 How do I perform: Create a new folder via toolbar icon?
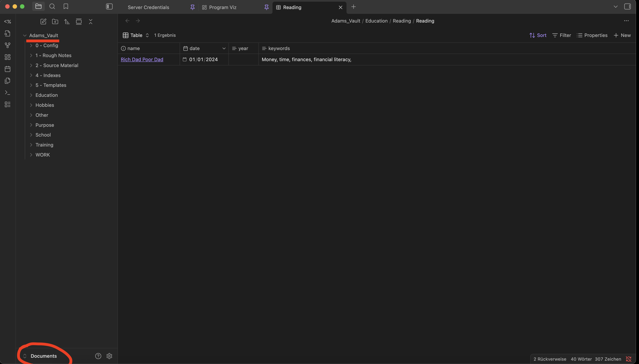[x=55, y=22]
